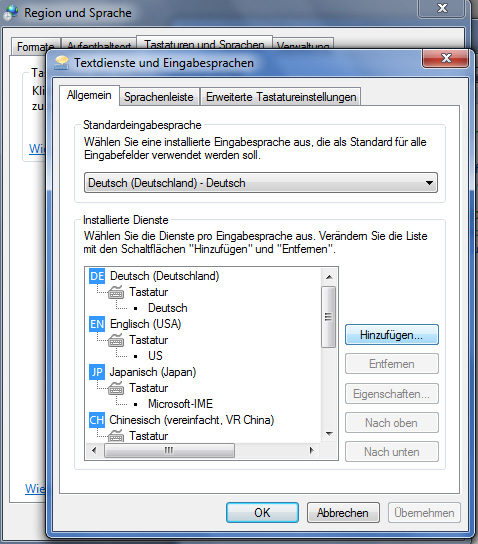Click the list scroll down arrow
The height and width of the screenshot is (544, 478).
329,434
